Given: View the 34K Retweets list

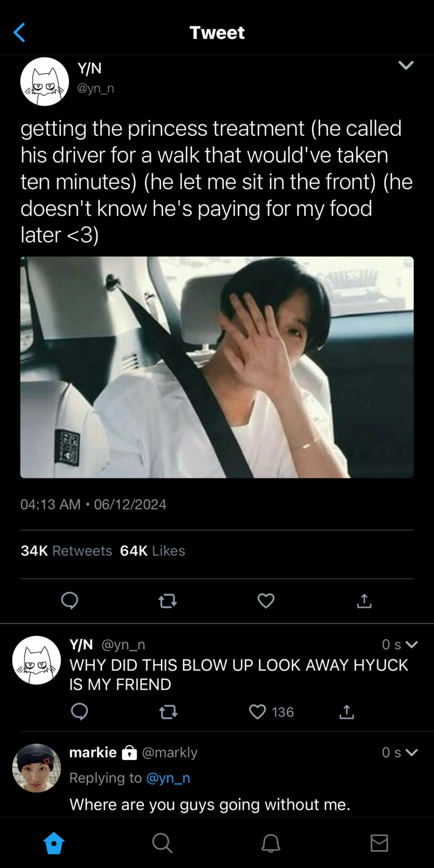Looking at the screenshot, I should click(x=66, y=551).
